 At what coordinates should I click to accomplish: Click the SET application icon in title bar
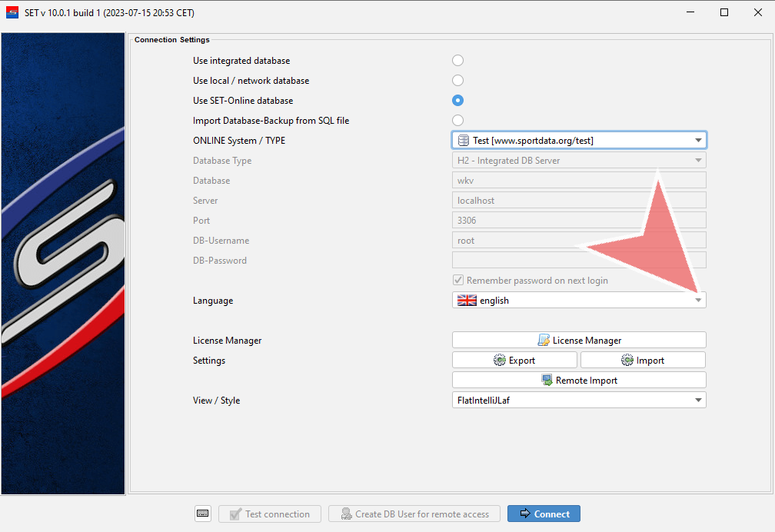point(12,12)
